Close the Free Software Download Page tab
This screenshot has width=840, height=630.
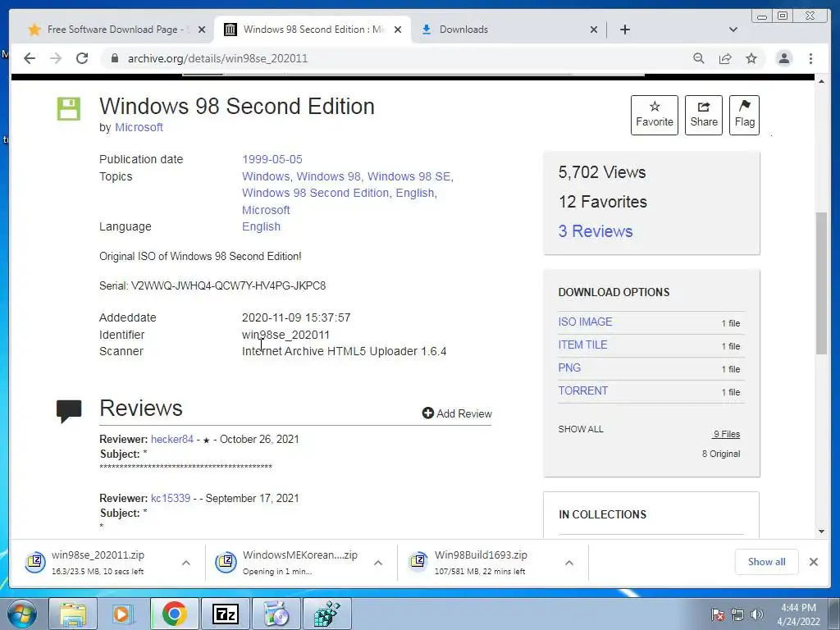point(202,30)
